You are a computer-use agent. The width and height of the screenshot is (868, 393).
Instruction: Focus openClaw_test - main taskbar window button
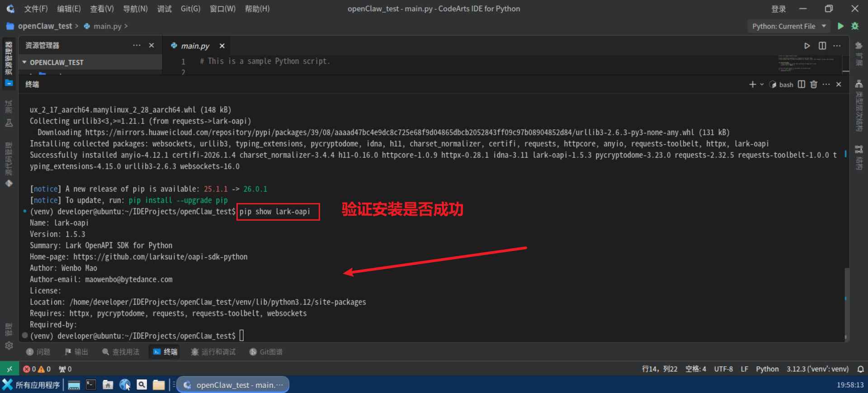click(233, 385)
